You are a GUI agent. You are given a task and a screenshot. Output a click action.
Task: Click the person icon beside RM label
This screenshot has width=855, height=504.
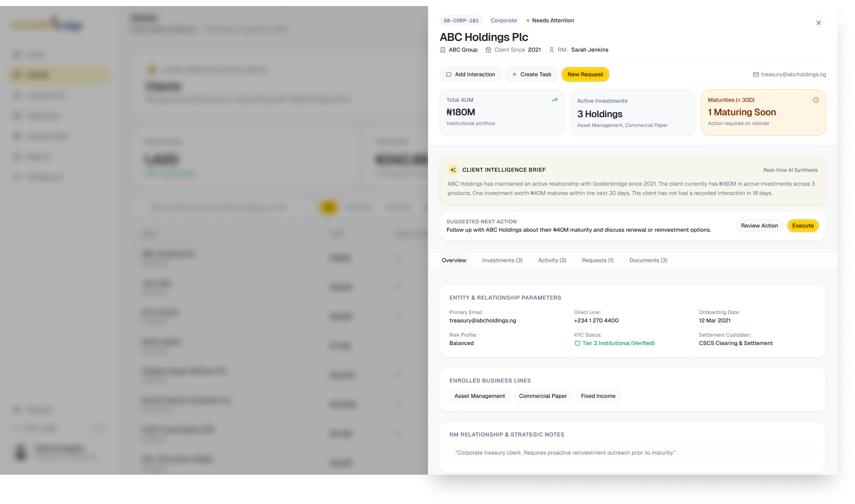coord(552,50)
